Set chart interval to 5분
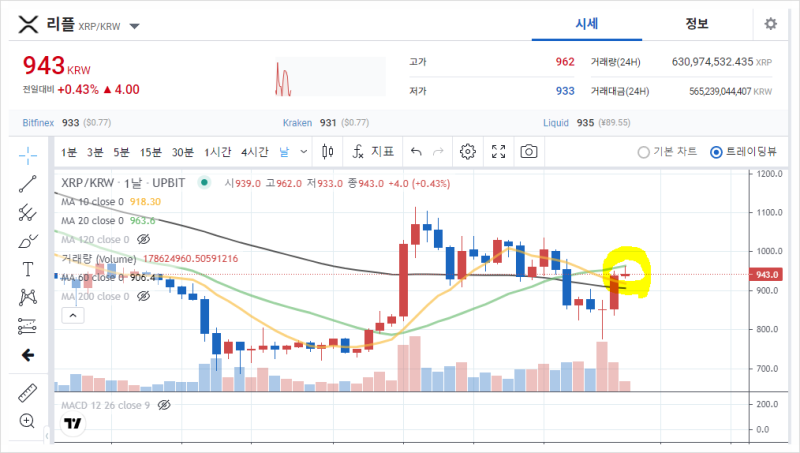 (121, 152)
